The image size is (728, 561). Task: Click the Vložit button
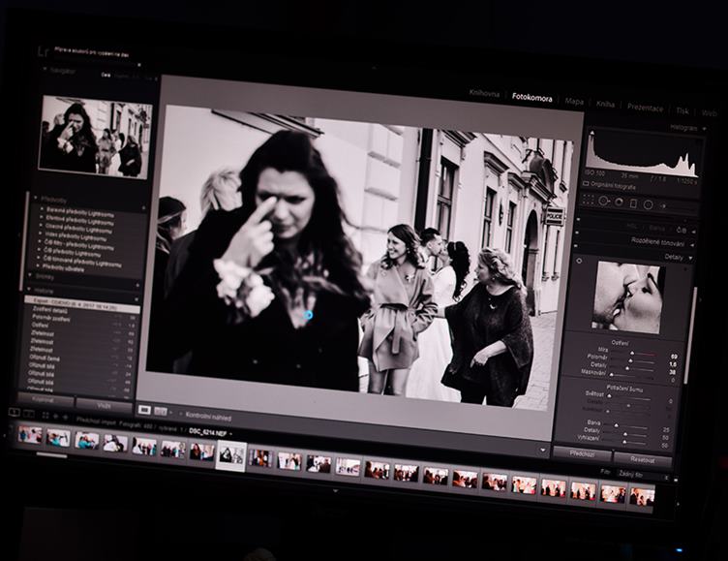click(104, 405)
